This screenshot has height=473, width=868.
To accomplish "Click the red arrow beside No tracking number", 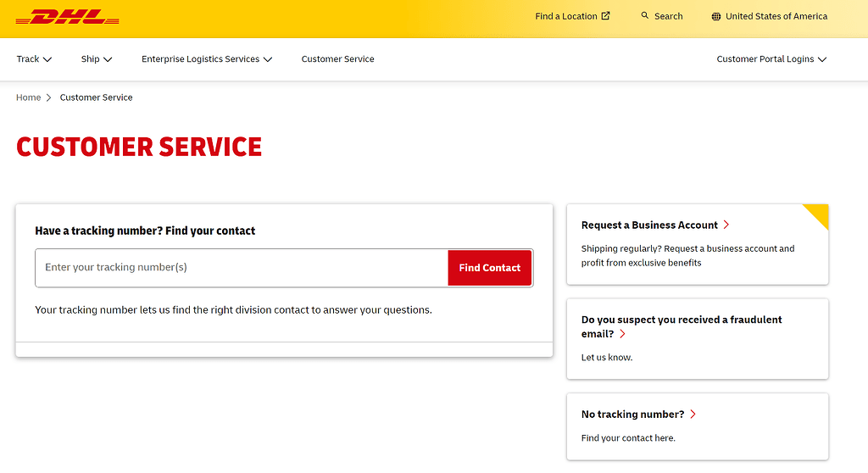I will [693, 415].
